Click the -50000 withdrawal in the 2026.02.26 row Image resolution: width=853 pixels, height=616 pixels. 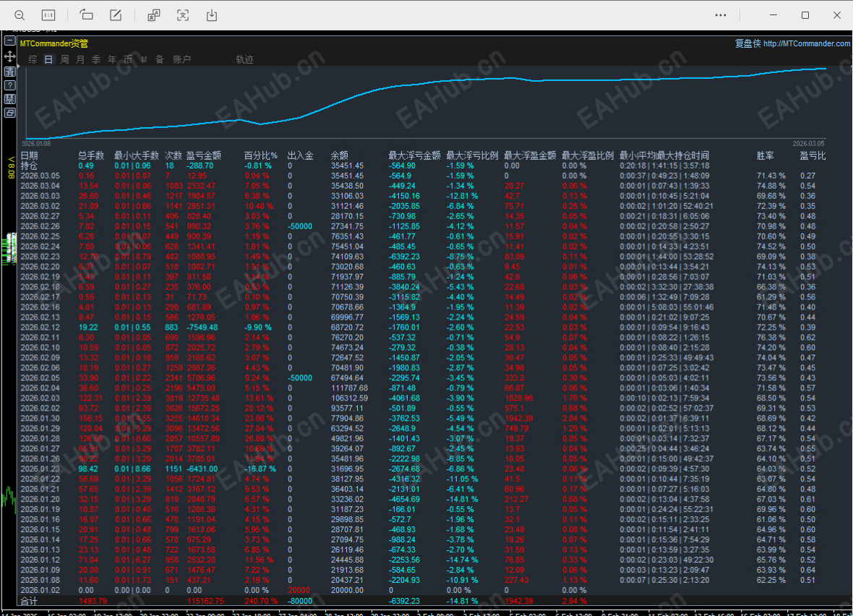(300, 226)
